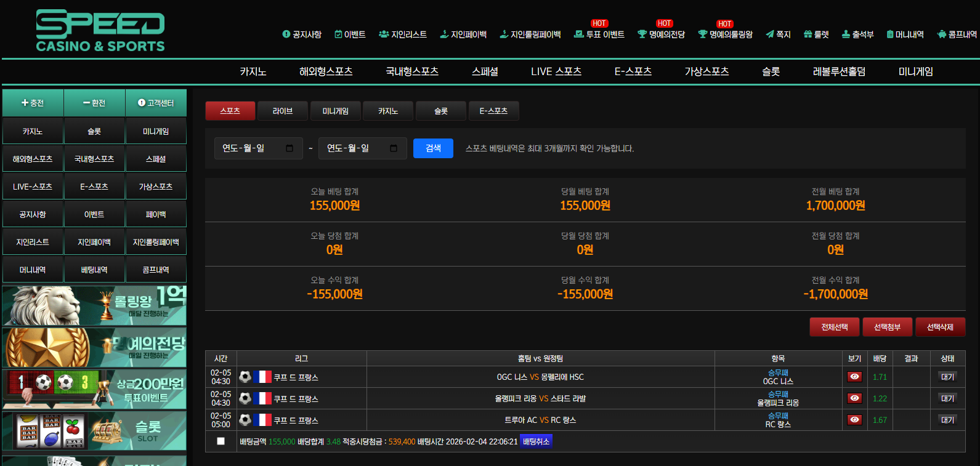
Task: Open end date calendar picker
Action: click(394, 148)
